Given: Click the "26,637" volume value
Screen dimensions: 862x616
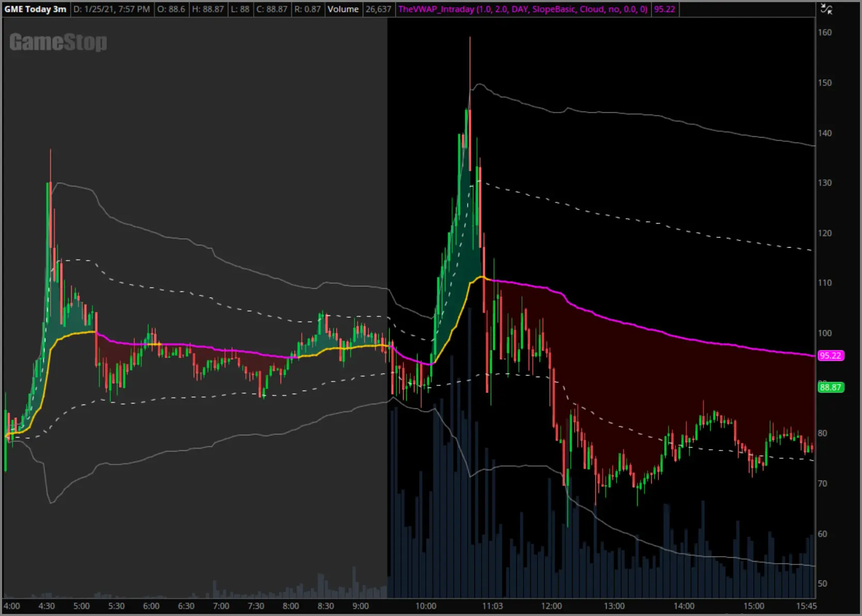Looking at the screenshot, I should coord(378,9).
